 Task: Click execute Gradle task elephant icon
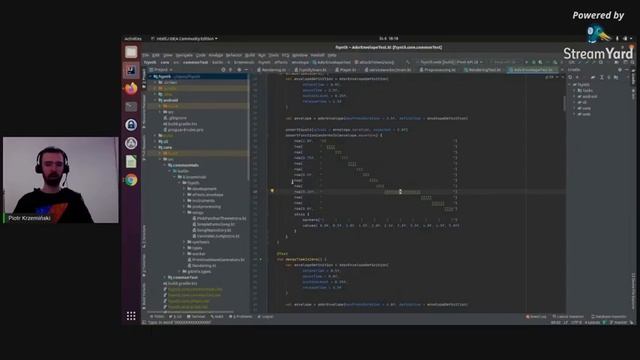point(593,77)
